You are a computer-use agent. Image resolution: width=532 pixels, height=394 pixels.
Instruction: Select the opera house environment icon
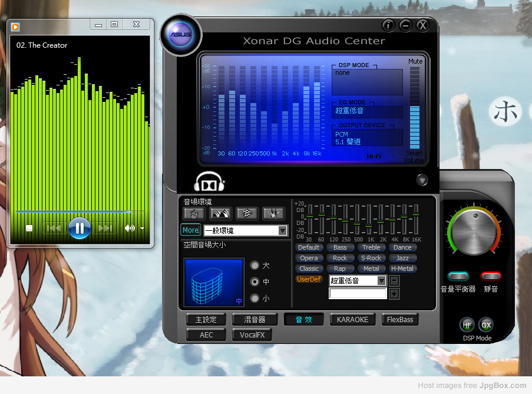(220, 214)
